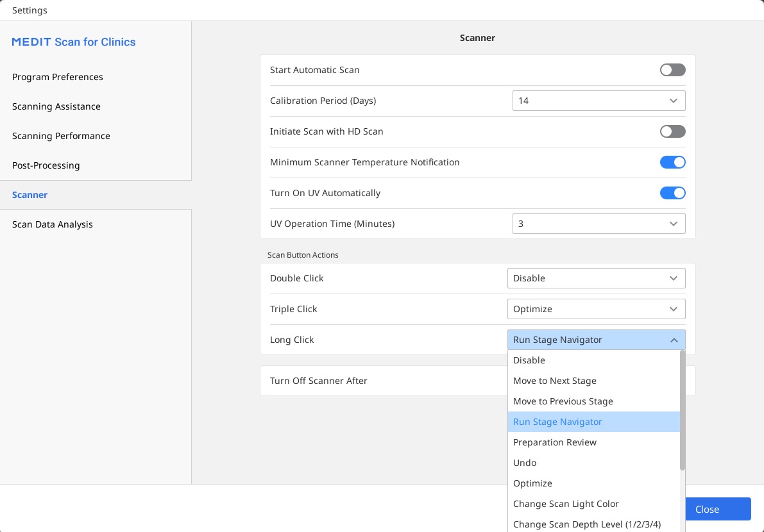Enable Initiate Scan with HD Scan

[x=672, y=131]
